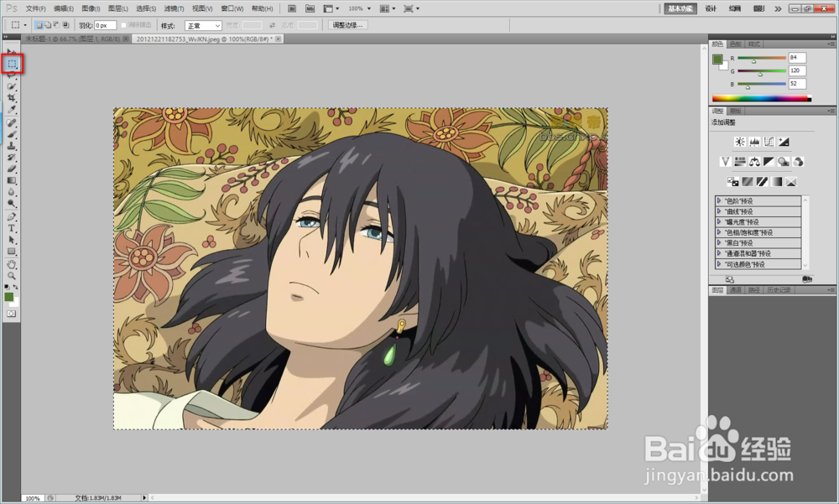
Task: Select the Zoom tool in toolbox
Action: (11, 276)
